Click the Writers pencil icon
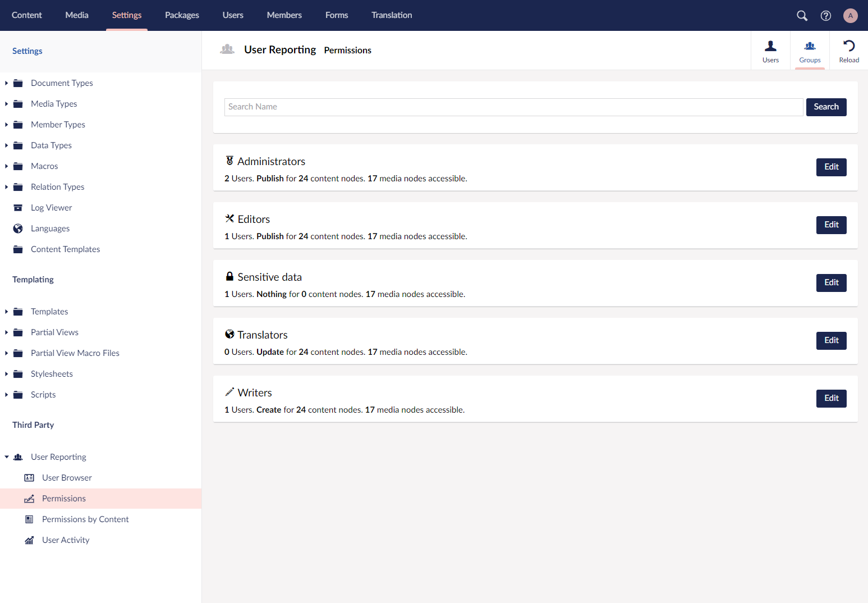The width and height of the screenshot is (868, 603). coord(229,392)
